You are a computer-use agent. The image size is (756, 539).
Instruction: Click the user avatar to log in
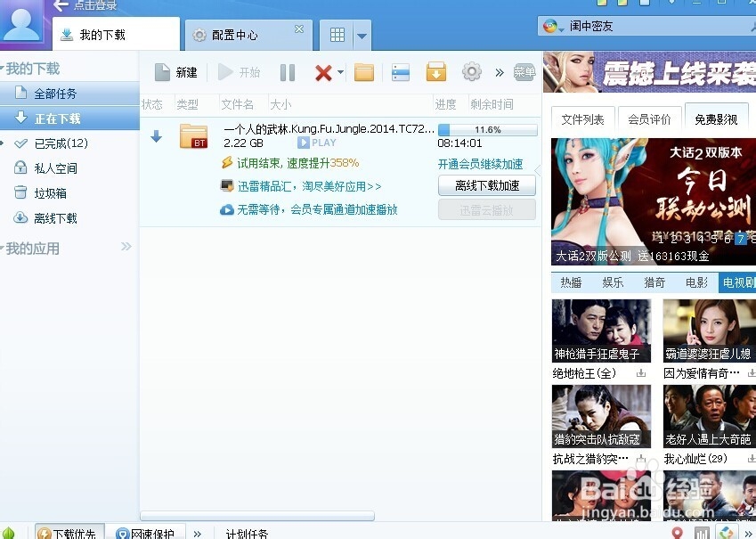pyautogui.click(x=20, y=22)
